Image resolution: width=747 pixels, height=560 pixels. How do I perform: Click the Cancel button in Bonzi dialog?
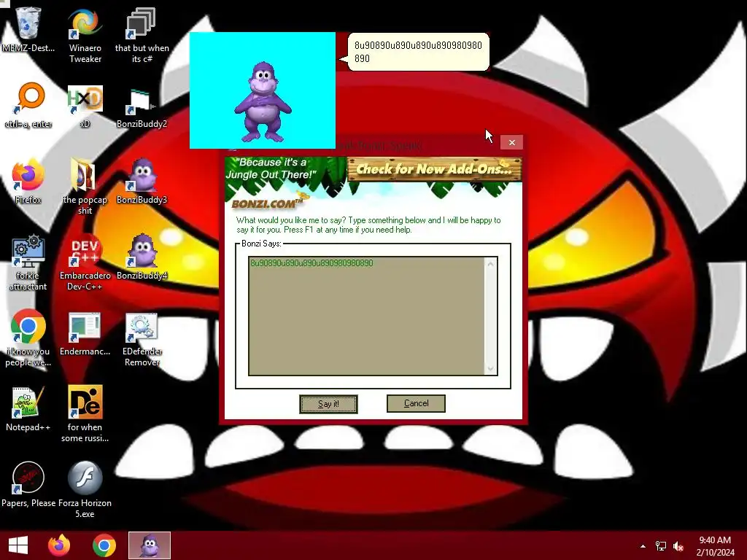click(416, 403)
